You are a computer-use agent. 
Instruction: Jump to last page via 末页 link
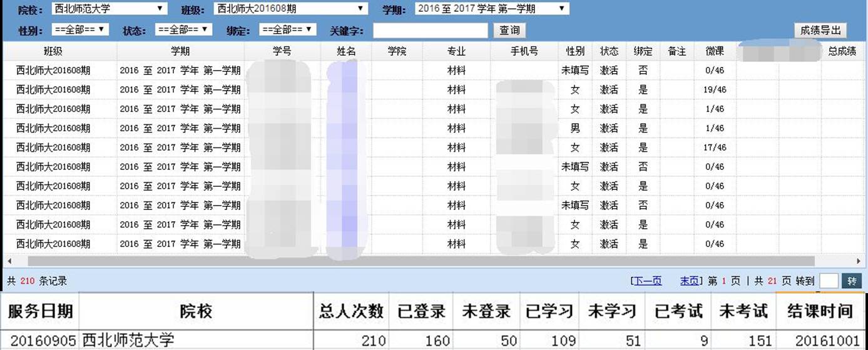point(689,281)
